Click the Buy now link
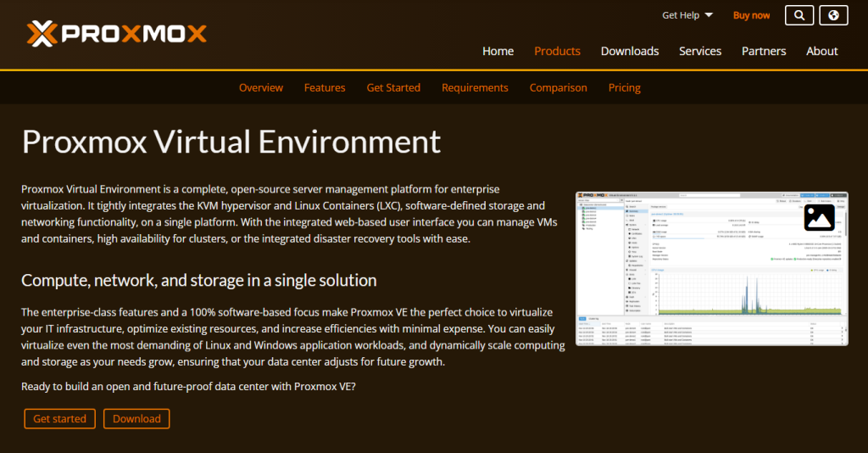Viewport: 868px width, 453px height. click(751, 15)
